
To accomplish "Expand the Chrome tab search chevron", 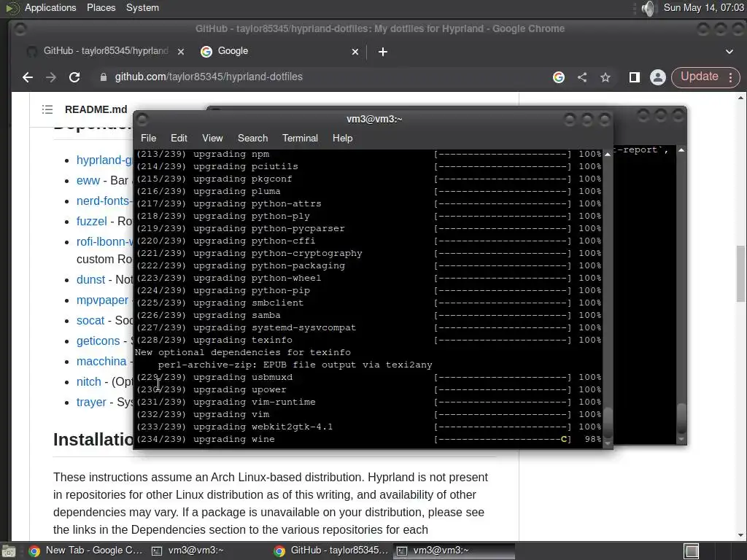I will point(729,52).
